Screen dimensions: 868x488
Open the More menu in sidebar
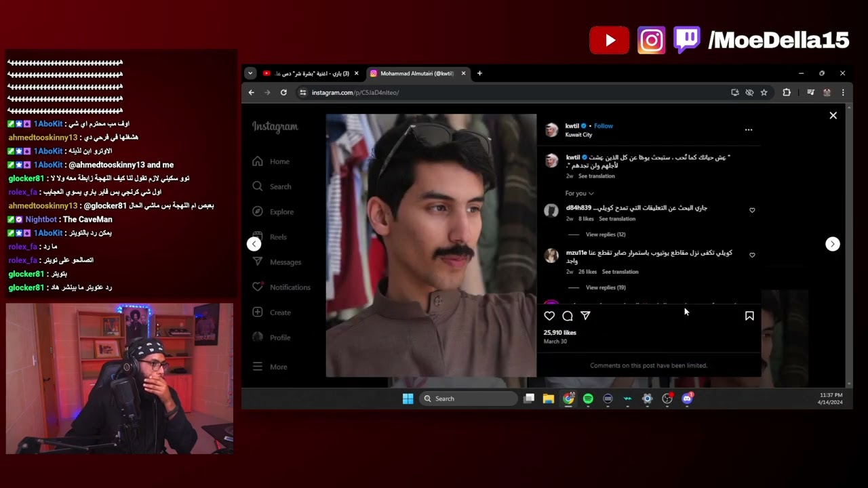coord(270,367)
